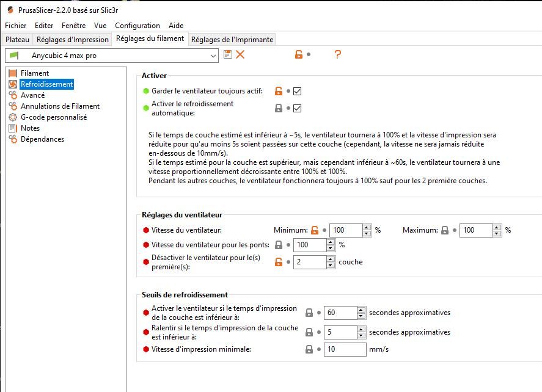Select Dépendances in the sidebar list

click(42, 139)
